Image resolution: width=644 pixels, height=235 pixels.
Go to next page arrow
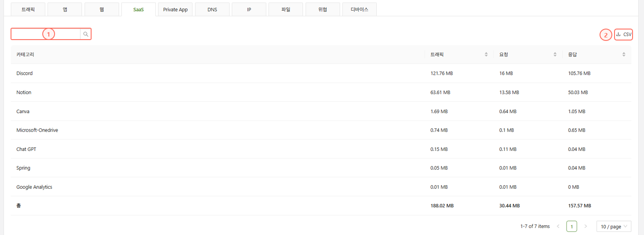point(585,227)
